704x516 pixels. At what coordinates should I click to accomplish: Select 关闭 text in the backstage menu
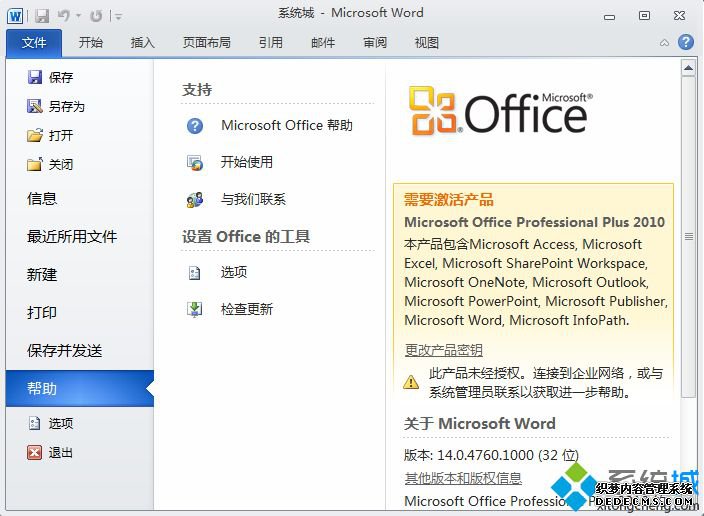[61, 164]
